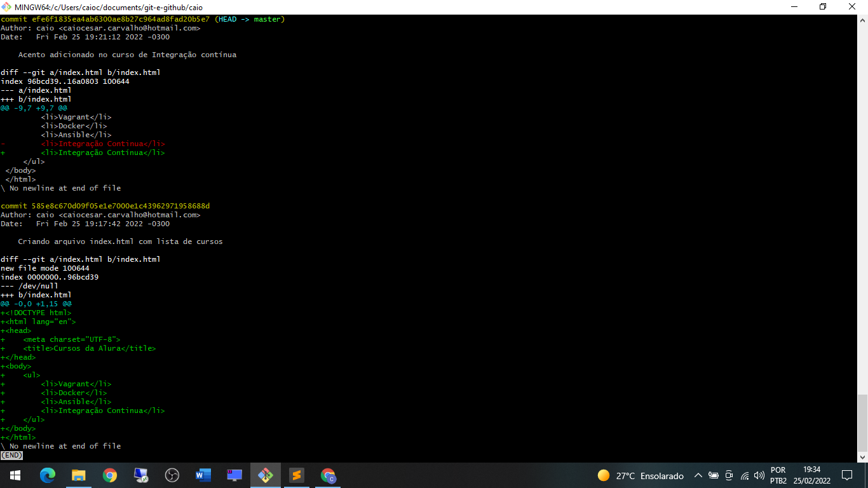Restore down the MINGW64 terminal window

pyautogui.click(x=823, y=7)
